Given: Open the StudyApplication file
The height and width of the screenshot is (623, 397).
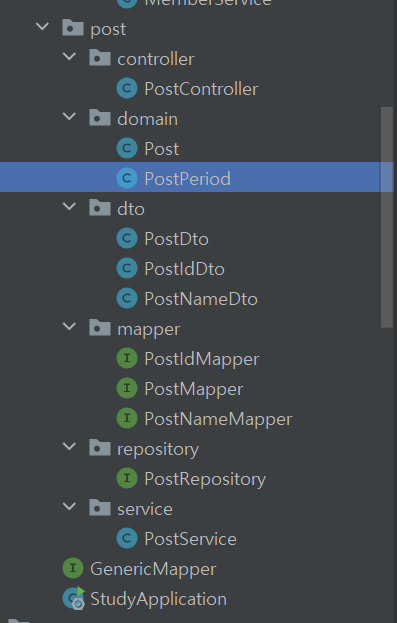Looking at the screenshot, I should 159,600.
